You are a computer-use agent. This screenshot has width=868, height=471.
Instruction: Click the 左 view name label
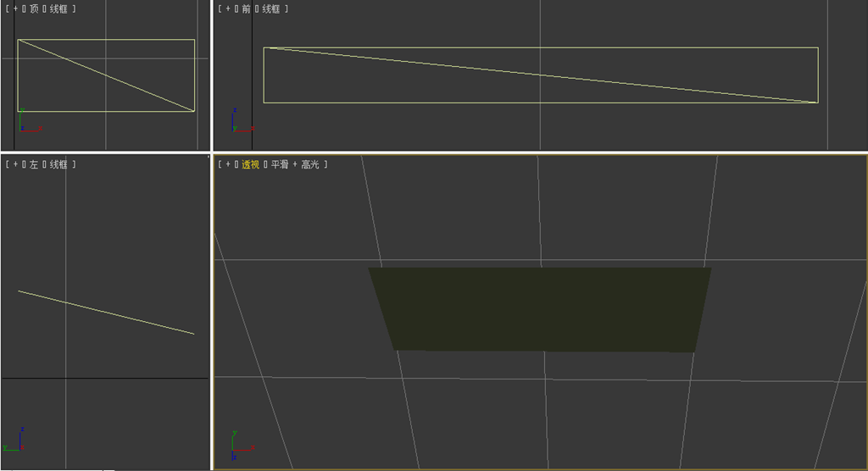coord(34,164)
